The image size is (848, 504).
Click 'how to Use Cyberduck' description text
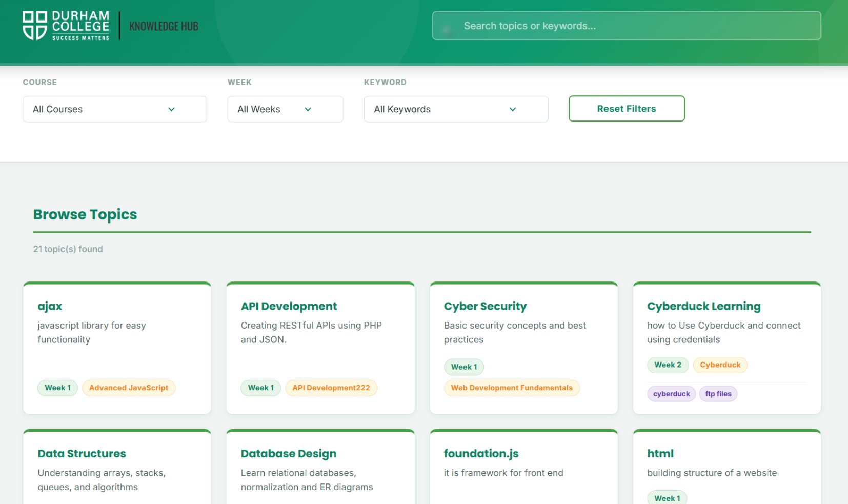point(724,332)
